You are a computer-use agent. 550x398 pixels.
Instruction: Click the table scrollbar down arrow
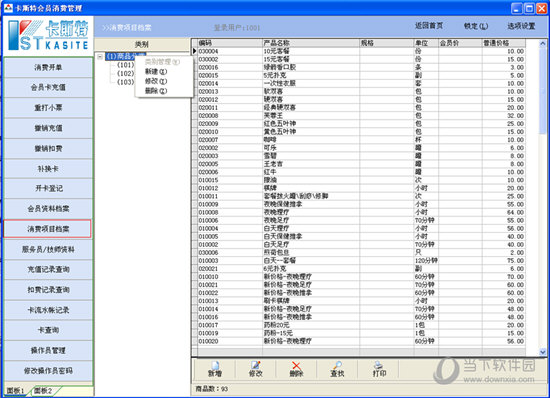tap(543, 352)
